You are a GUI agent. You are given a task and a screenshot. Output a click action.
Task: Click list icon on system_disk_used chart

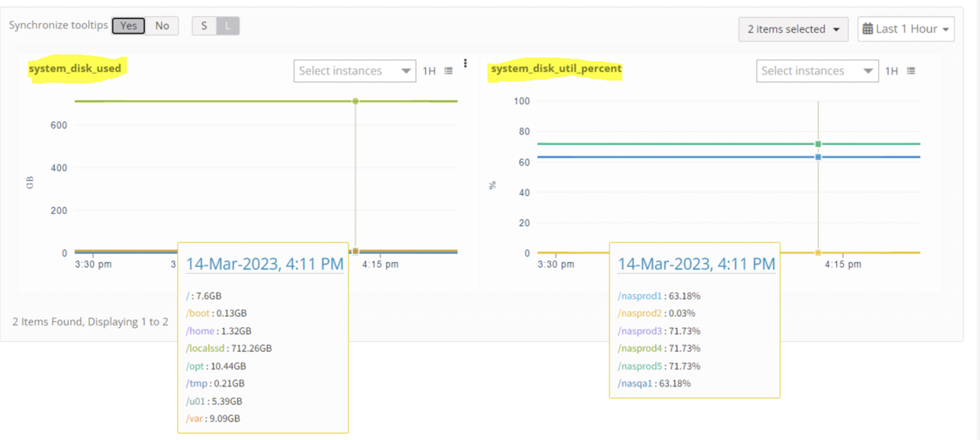448,71
